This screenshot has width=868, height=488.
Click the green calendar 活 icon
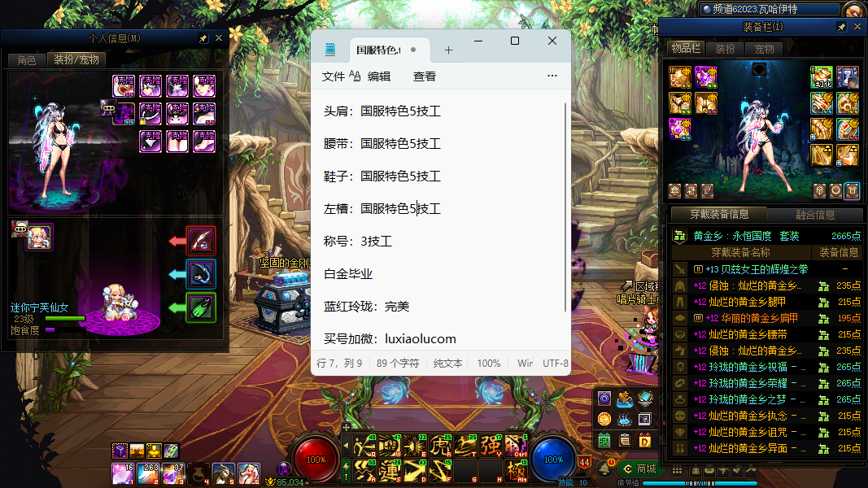click(x=604, y=440)
